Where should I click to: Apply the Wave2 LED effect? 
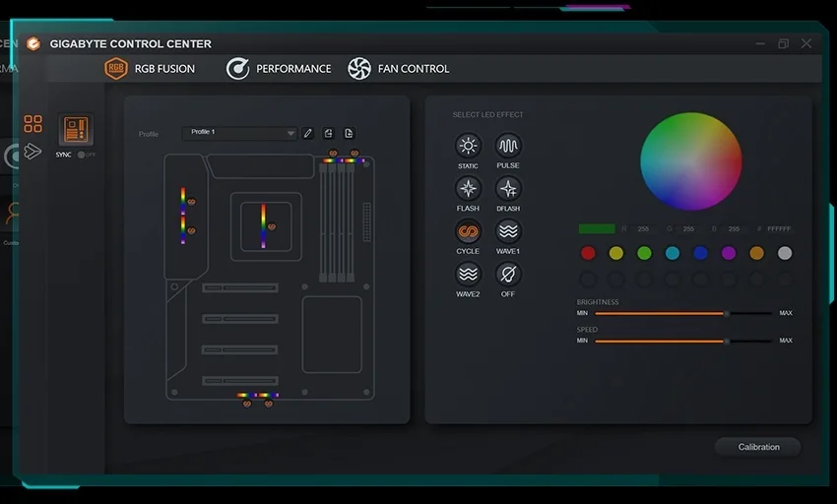coord(468,275)
